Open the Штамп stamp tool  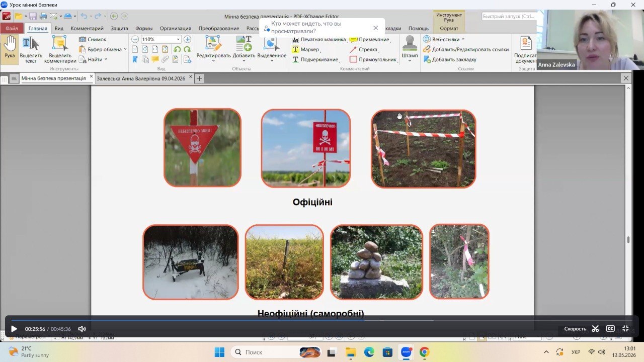click(x=410, y=49)
